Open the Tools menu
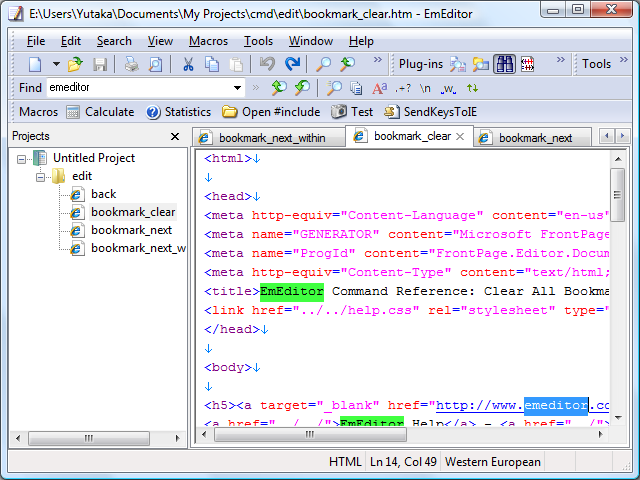This screenshot has width=640, height=480. [x=258, y=41]
